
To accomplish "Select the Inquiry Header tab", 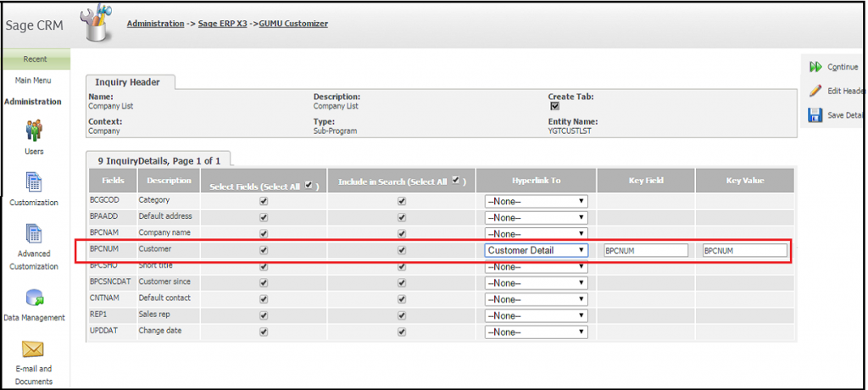I will 130,82.
